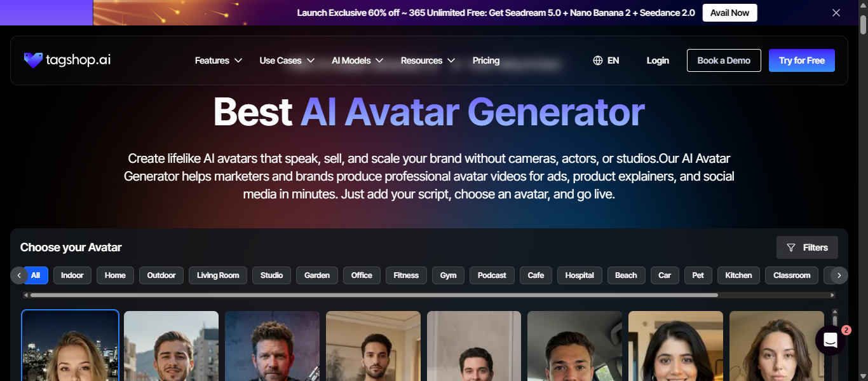This screenshot has width=868, height=381.
Task: Click the left arrow of category carousel
Action: pos(19,275)
